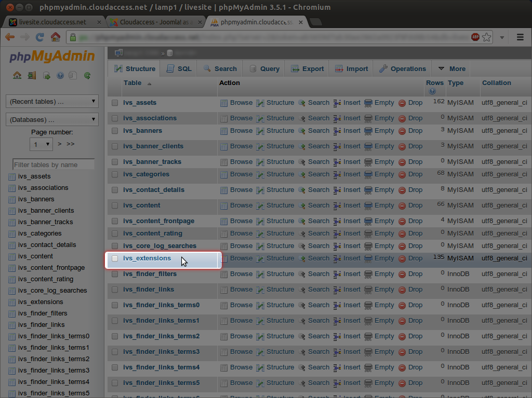
Task: Click the Structure icon for ivs_contact_details
Action: pos(260,190)
